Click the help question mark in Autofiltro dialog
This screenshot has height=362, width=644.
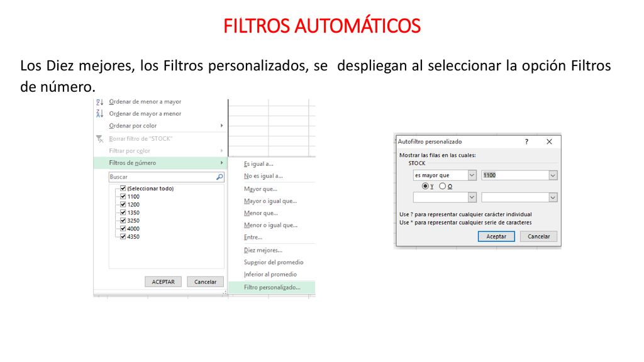click(526, 141)
